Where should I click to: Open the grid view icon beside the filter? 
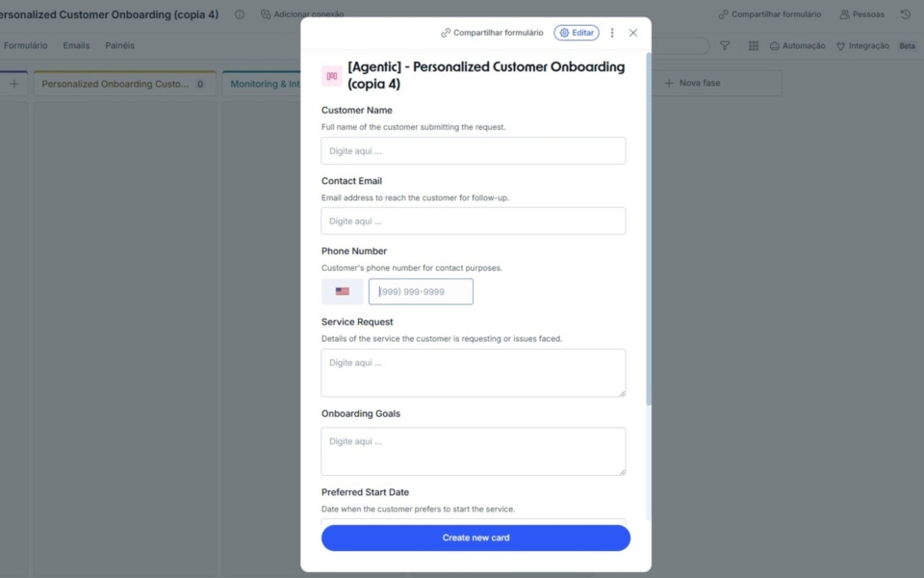(753, 45)
